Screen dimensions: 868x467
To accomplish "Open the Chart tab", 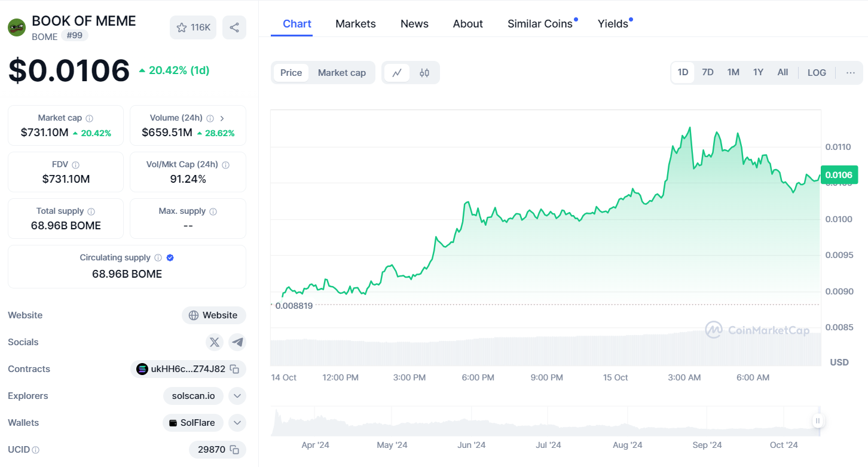I will (297, 24).
